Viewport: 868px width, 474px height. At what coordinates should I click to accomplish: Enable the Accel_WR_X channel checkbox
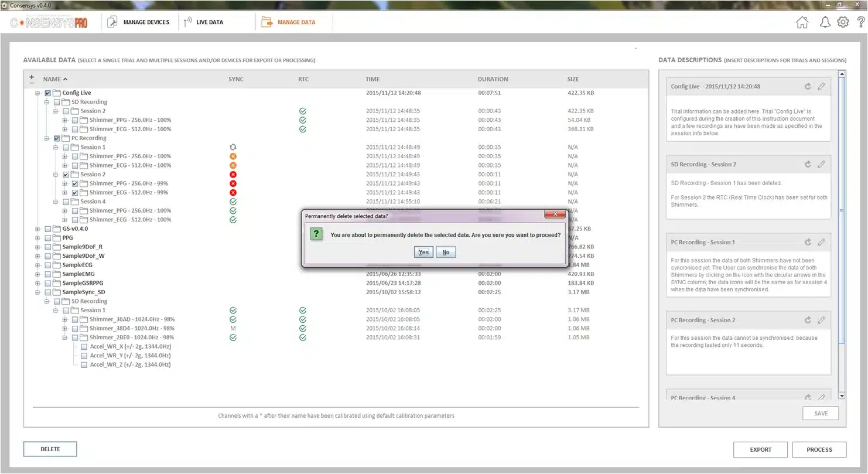pyautogui.click(x=84, y=346)
